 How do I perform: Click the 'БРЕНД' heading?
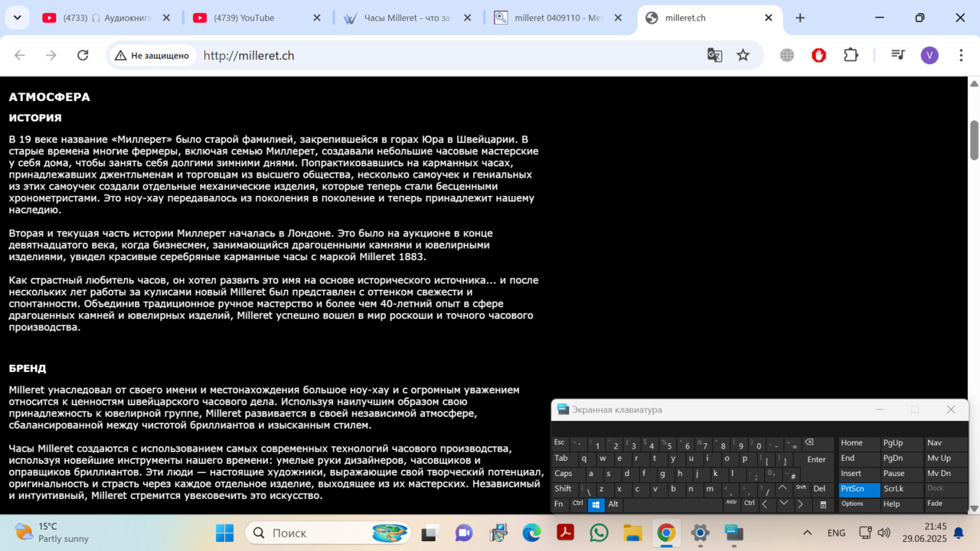click(28, 368)
